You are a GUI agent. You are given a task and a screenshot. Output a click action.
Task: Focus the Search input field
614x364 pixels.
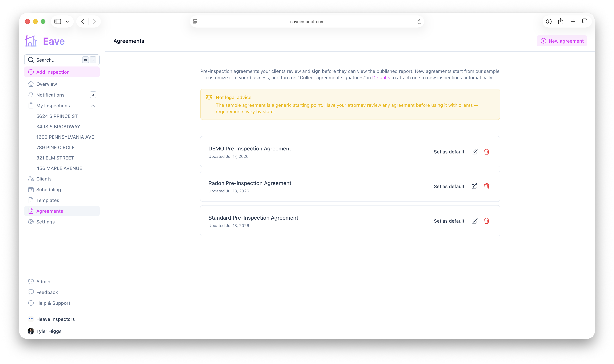pos(62,60)
